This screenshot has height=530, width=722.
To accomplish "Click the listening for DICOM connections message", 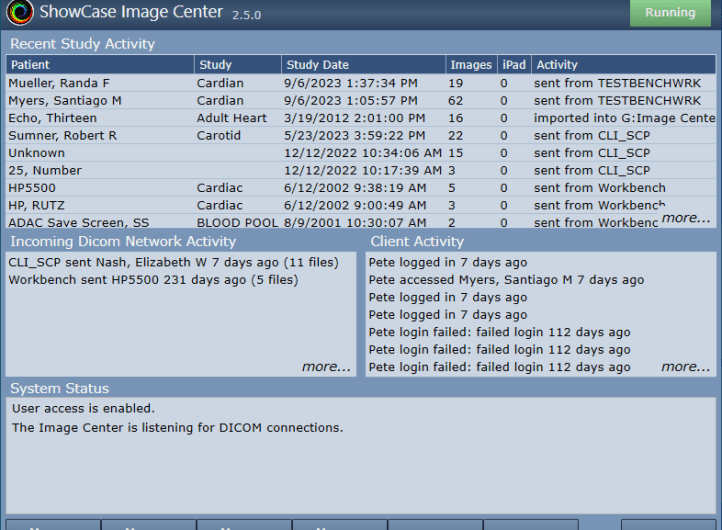I will click(178, 428).
